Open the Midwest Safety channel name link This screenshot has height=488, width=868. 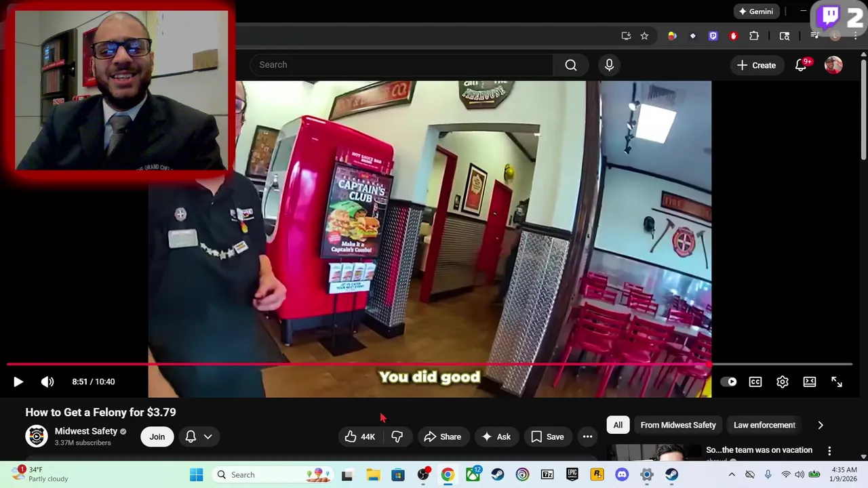86,431
